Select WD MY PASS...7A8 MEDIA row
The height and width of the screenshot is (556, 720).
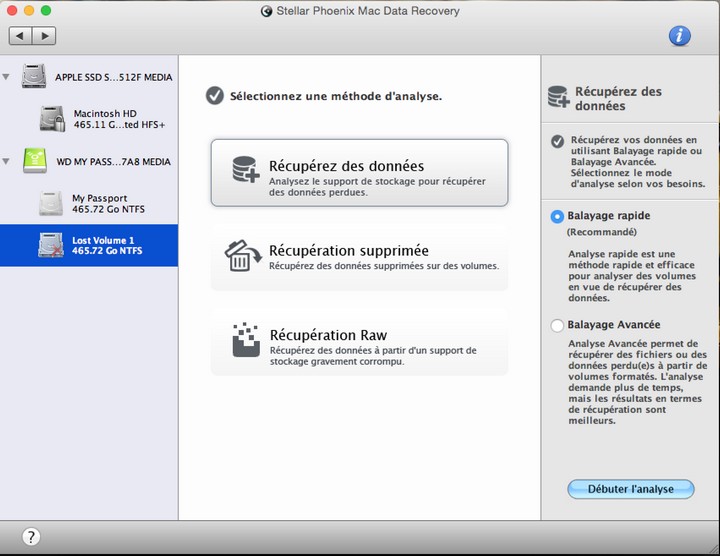89,161
